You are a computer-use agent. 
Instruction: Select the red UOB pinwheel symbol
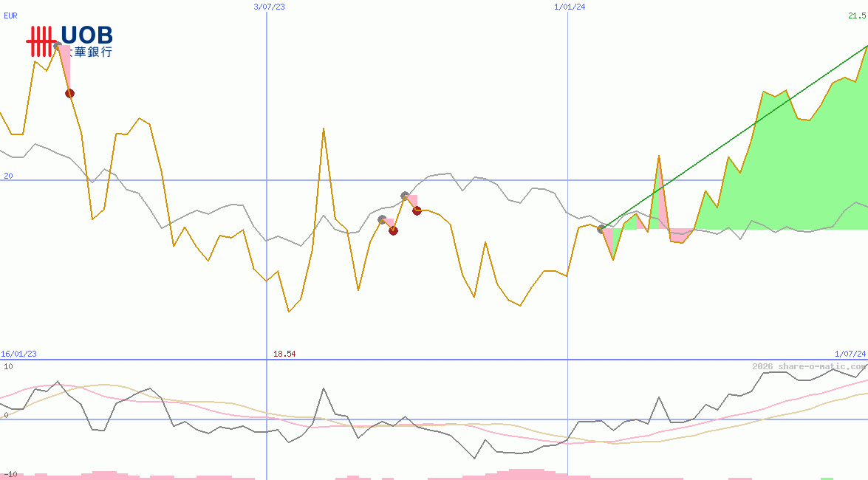tap(41, 39)
